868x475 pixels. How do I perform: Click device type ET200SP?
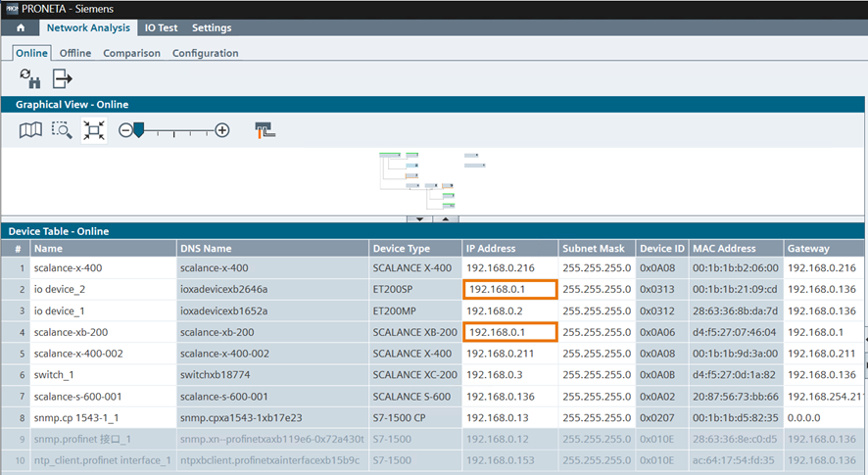coord(393,289)
